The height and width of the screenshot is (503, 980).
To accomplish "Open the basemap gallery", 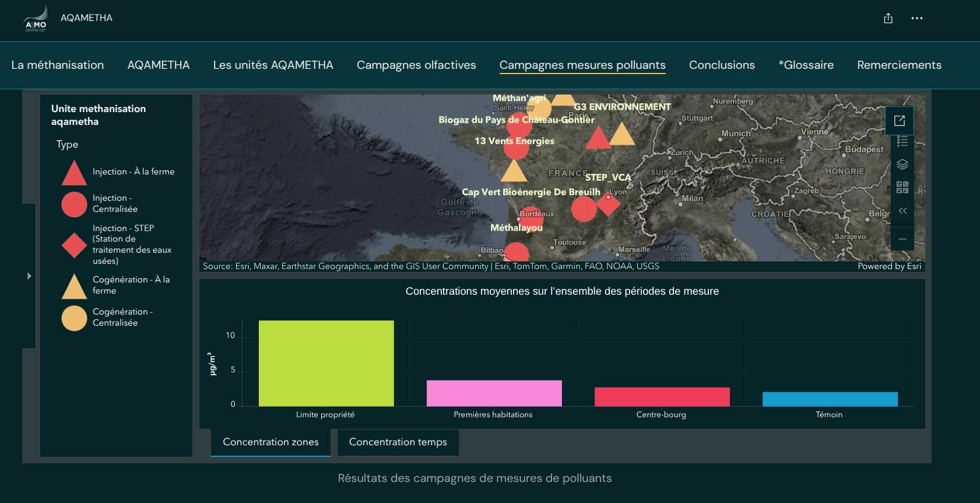I will click(x=902, y=187).
